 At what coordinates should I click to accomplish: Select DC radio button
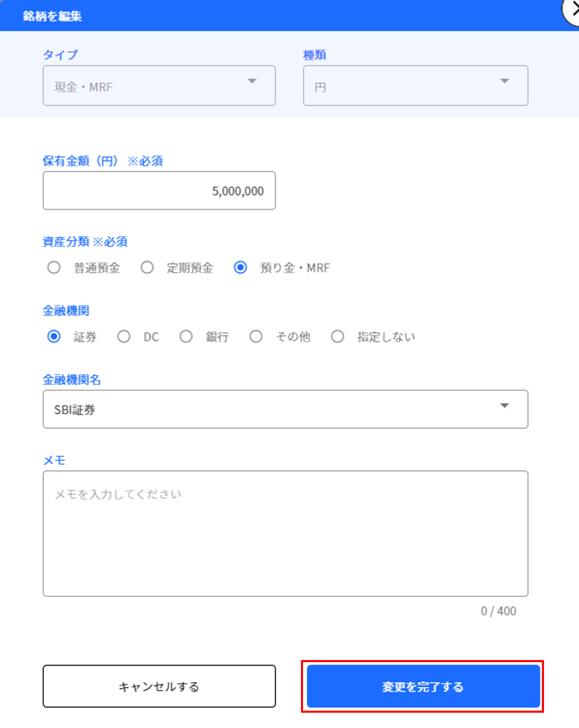(x=124, y=337)
